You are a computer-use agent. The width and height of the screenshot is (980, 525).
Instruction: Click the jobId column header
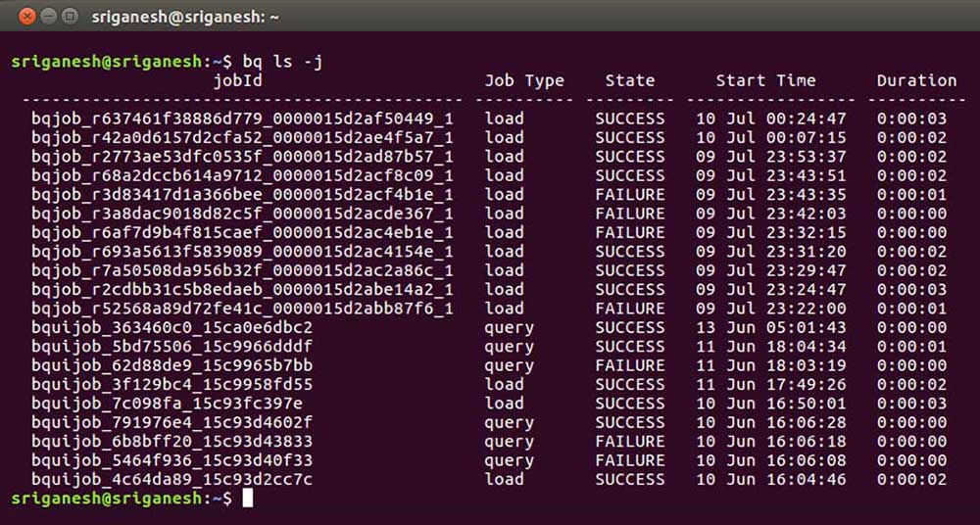pyautogui.click(x=237, y=81)
